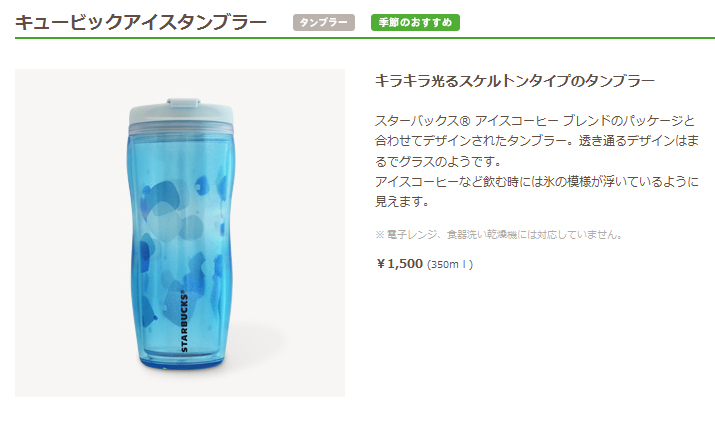Click the 電子レンジ、食器洗い乾燥機 warning note
The width and height of the screenshot is (715, 425).
499,235
